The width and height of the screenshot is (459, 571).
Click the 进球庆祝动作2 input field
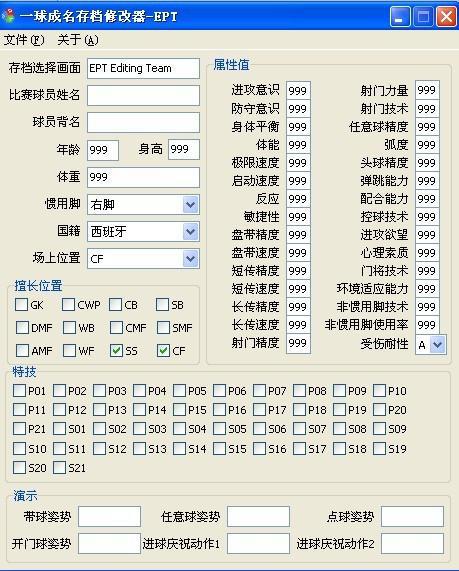(413, 544)
